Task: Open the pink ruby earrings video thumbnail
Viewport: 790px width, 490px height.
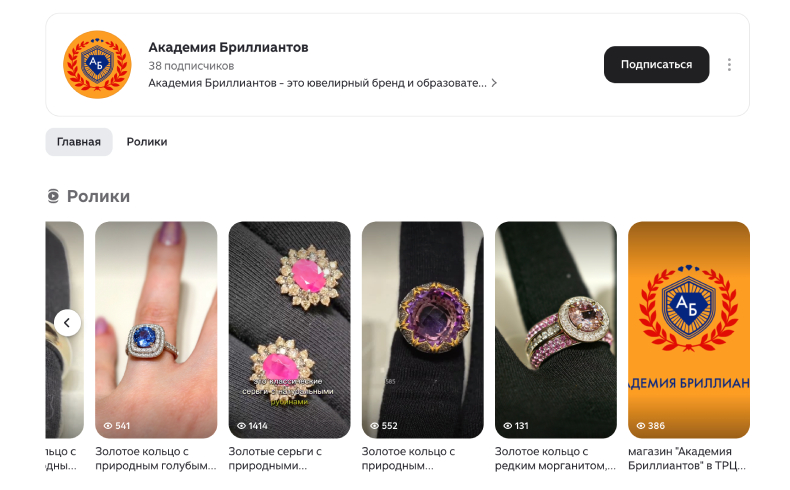Action: (x=289, y=330)
